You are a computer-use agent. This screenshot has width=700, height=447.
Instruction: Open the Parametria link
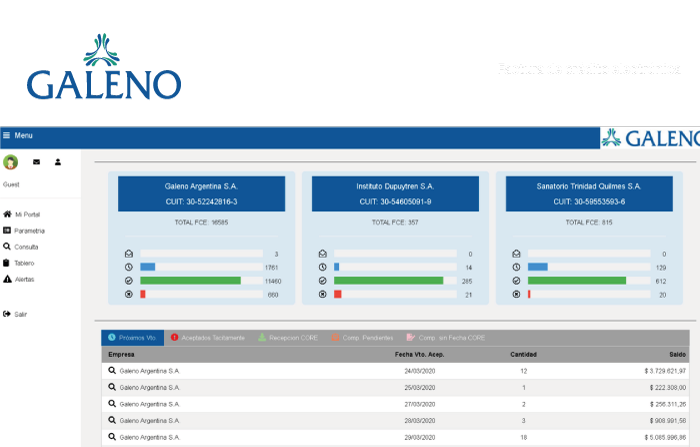click(x=29, y=231)
